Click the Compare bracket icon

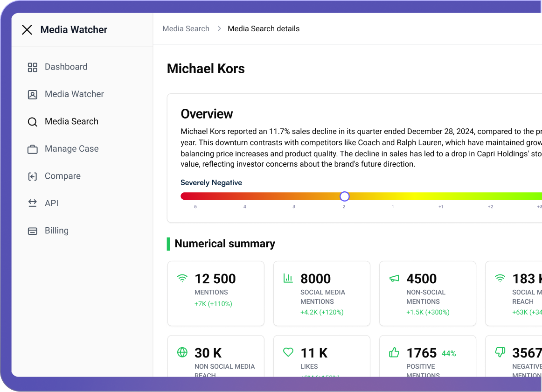coord(33,176)
